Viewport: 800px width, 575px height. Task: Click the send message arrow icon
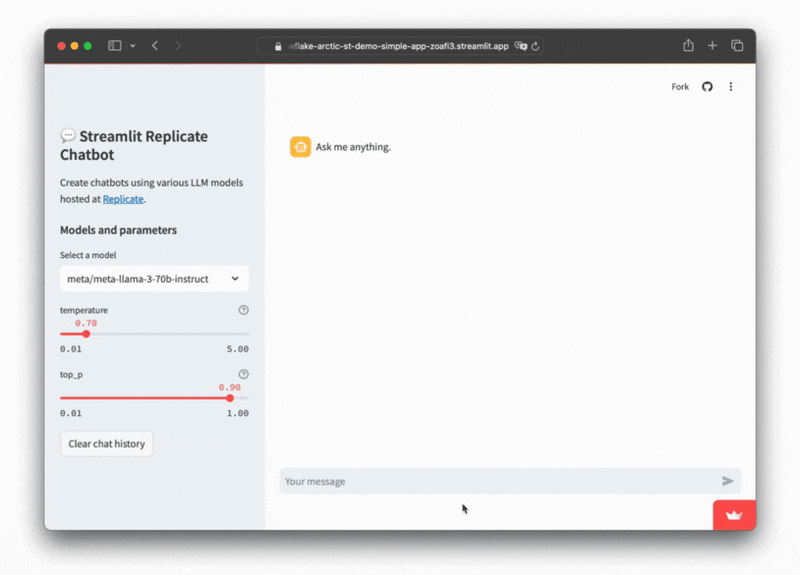[x=728, y=481]
